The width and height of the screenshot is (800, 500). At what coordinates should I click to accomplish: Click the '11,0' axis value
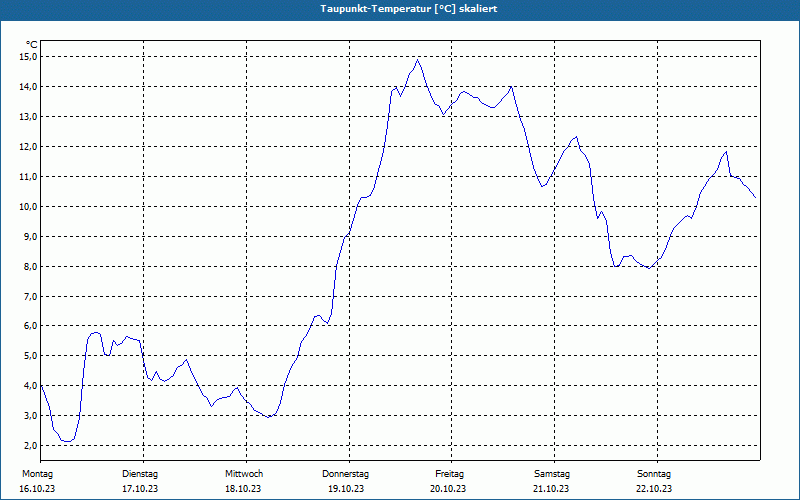[x=29, y=177]
